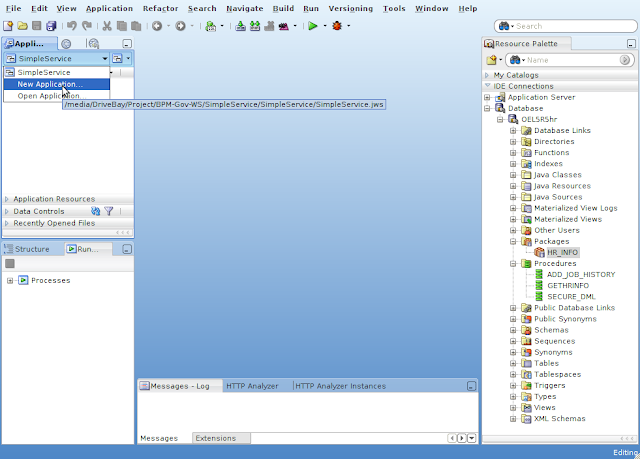Image resolution: width=640 pixels, height=459 pixels.
Task: Select the GETHRINFO procedure
Action: [x=568, y=286]
